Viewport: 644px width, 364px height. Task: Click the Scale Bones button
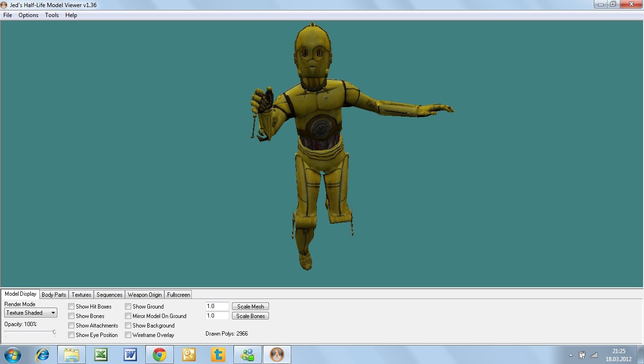click(250, 316)
